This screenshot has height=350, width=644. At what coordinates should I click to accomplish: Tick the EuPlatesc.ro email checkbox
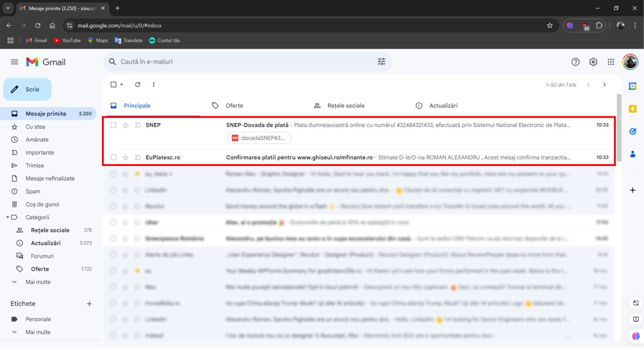point(113,157)
